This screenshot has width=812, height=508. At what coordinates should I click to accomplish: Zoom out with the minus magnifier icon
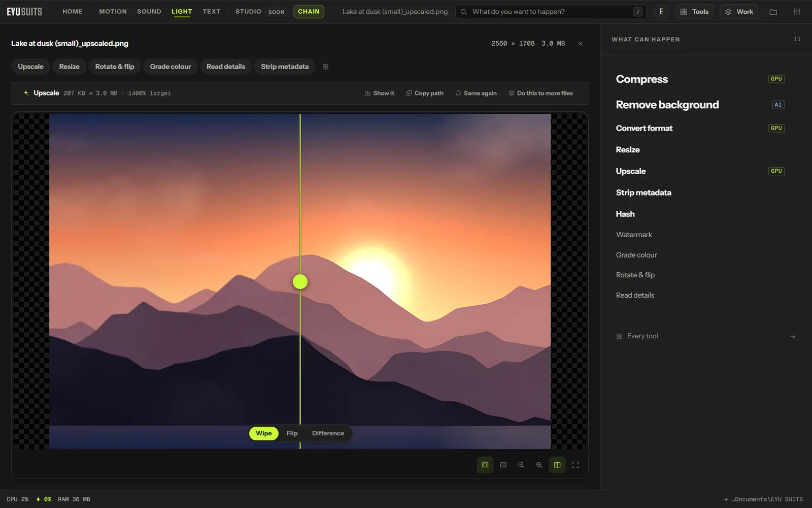pyautogui.click(x=521, y=465)
